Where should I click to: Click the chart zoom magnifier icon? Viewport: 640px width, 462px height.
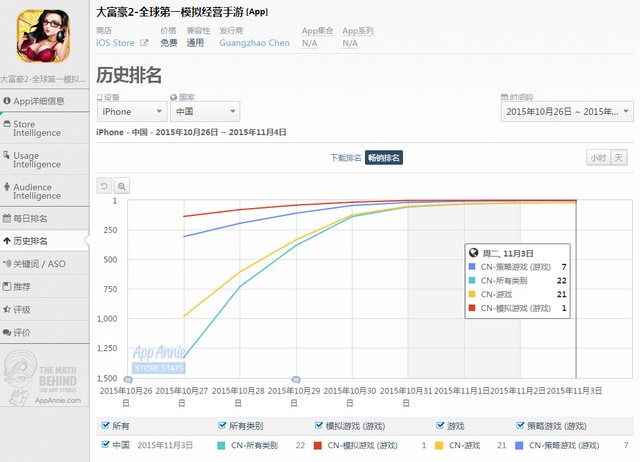(122, 186)
